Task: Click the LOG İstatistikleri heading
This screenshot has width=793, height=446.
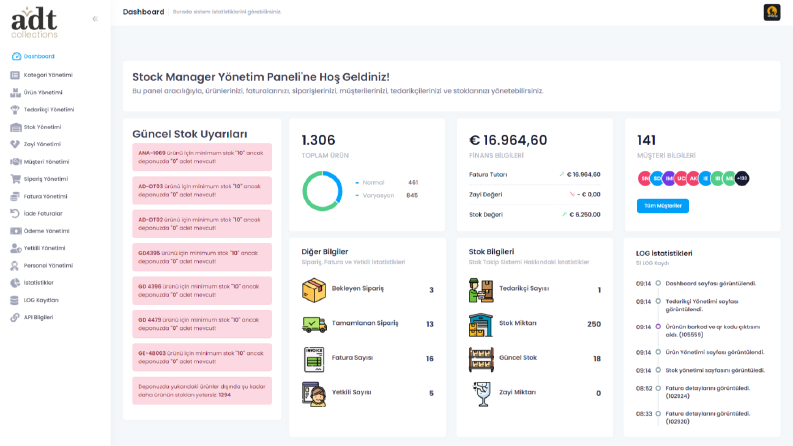Action: (x=664, y=253)
